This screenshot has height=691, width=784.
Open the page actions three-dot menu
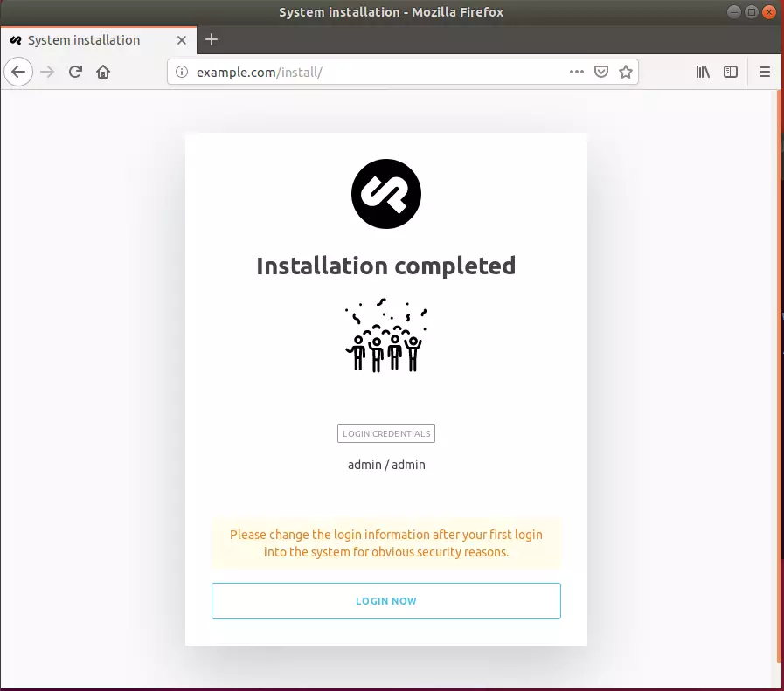pyautogui.click(x=577, y=72)
